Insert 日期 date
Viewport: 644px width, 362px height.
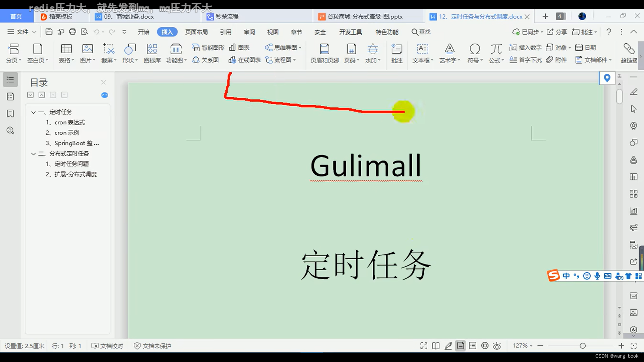pyautogui.click(x=585, y=48)
